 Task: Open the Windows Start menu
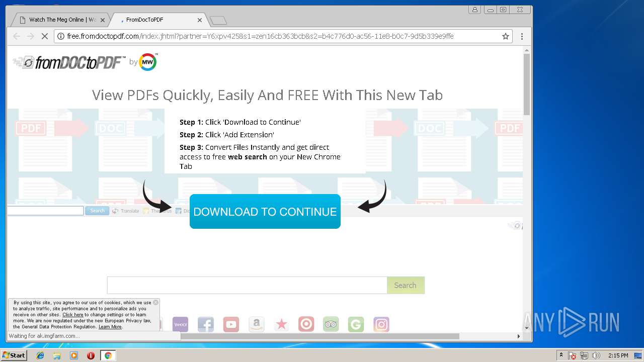point(14,355)
